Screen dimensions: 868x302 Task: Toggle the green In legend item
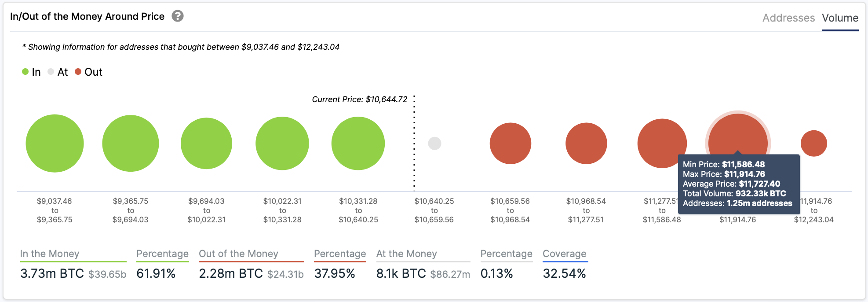[32, 72]
